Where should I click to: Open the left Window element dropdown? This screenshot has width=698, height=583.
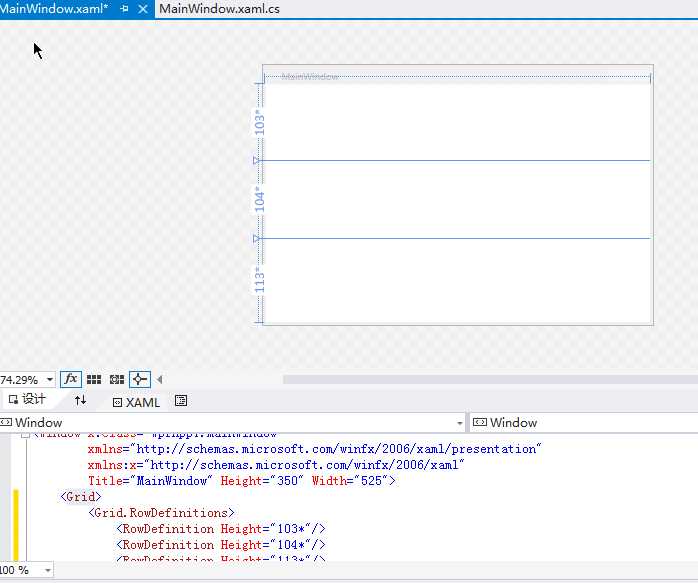point(460,423)
